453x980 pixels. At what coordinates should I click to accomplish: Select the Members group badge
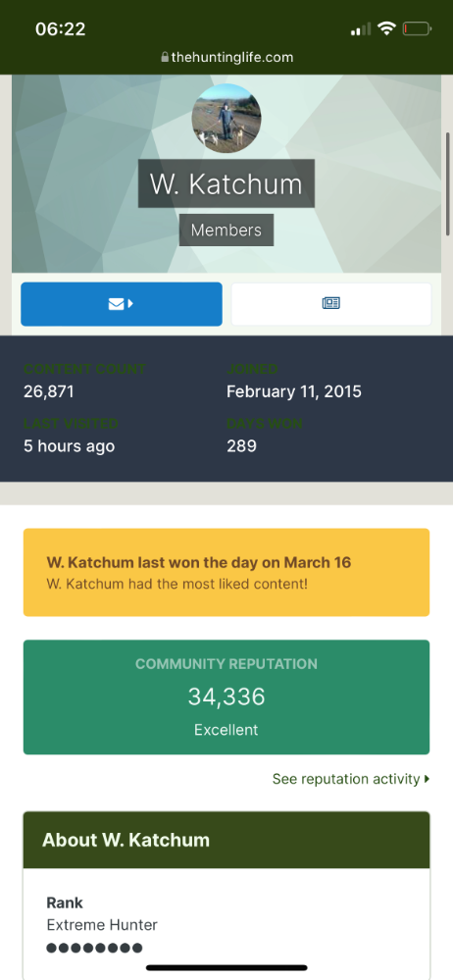click(x=226, y=230)
